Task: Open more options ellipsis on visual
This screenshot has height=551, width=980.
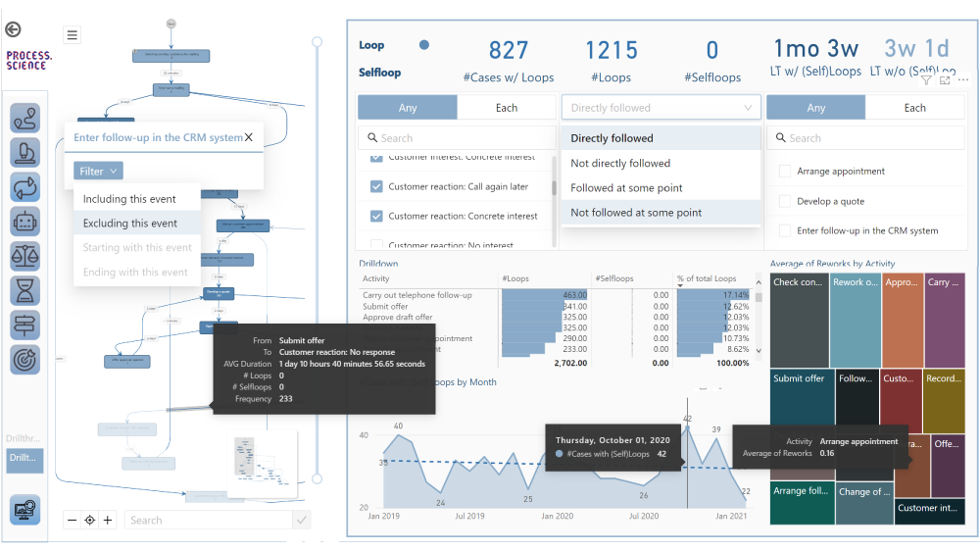Action: click(x=963, y=80)
